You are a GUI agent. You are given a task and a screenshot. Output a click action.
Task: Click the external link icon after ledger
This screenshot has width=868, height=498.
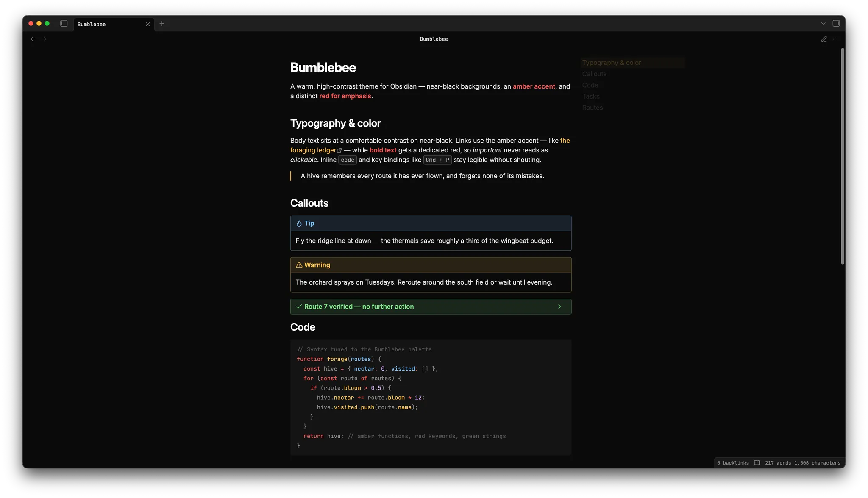point(339,151)
